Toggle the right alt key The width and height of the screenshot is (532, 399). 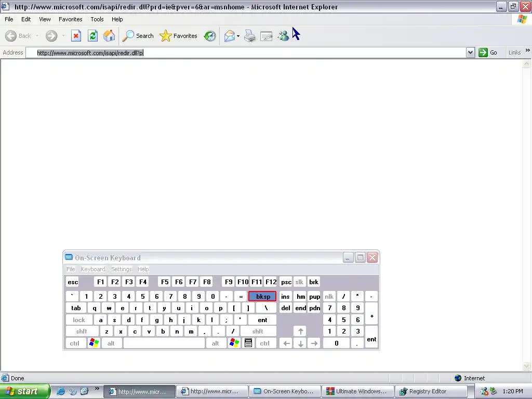[216, 343]
